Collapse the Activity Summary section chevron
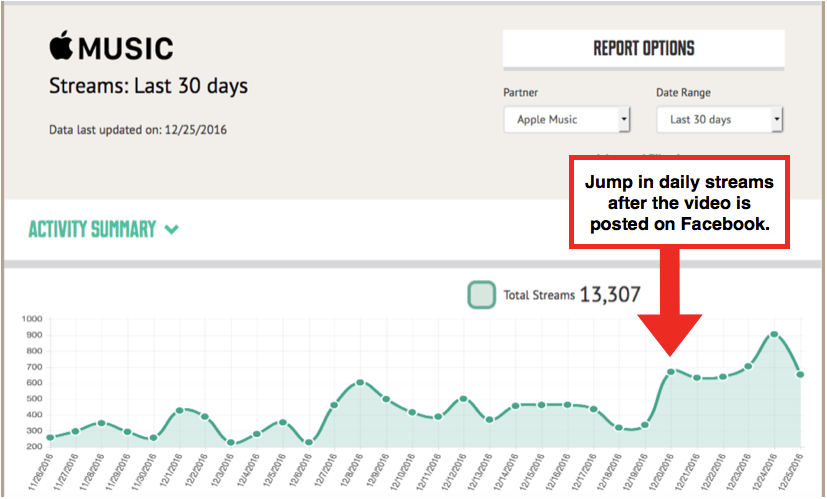Screen dimensions: 827x499 (x=171, y=229)
